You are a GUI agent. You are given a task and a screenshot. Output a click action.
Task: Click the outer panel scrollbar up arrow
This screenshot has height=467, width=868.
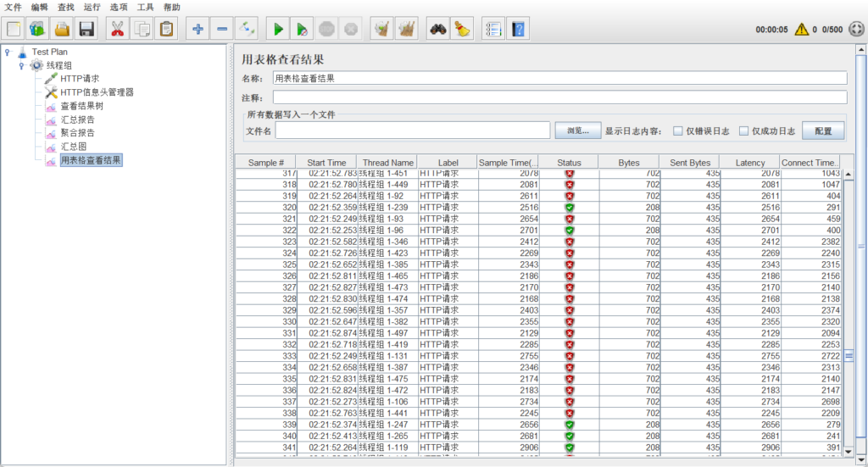(861, 50)
